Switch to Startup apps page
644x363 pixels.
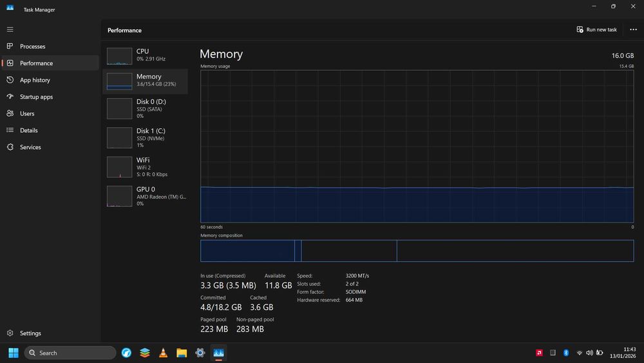tap(50, 97)
